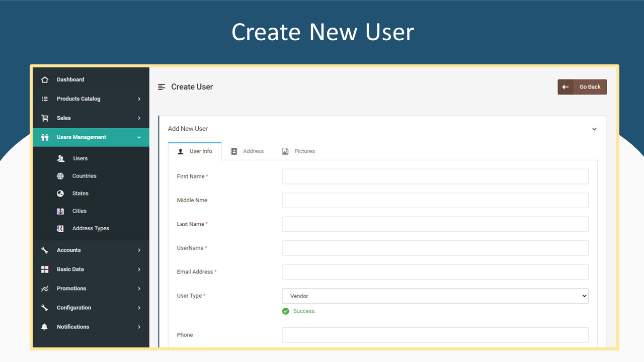Viewport: 644px width, 362px height.
Task: Open the Sales menu item
Action: [91, 118]
